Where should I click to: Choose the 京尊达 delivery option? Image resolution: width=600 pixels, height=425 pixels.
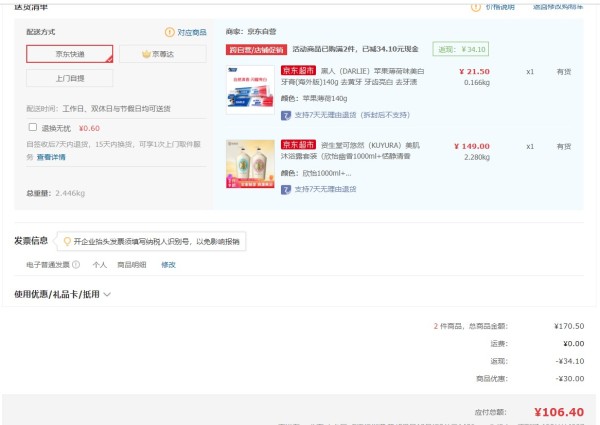tap(163, 54)
